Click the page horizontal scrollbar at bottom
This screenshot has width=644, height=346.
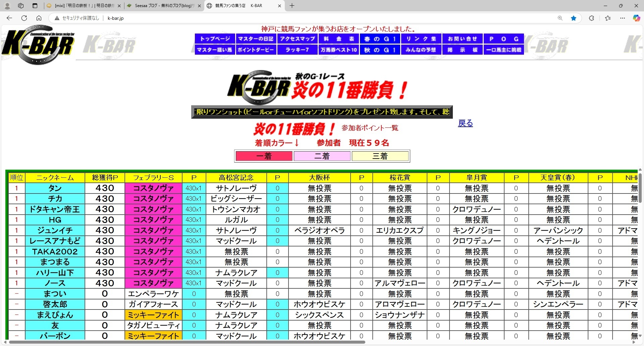pyautogui.click(x=187, y=342)
